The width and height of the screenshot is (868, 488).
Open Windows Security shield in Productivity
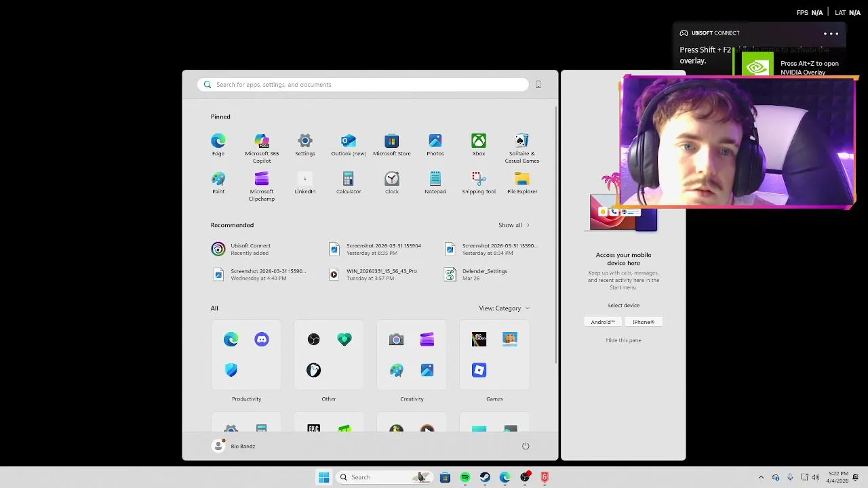[231, 369]
